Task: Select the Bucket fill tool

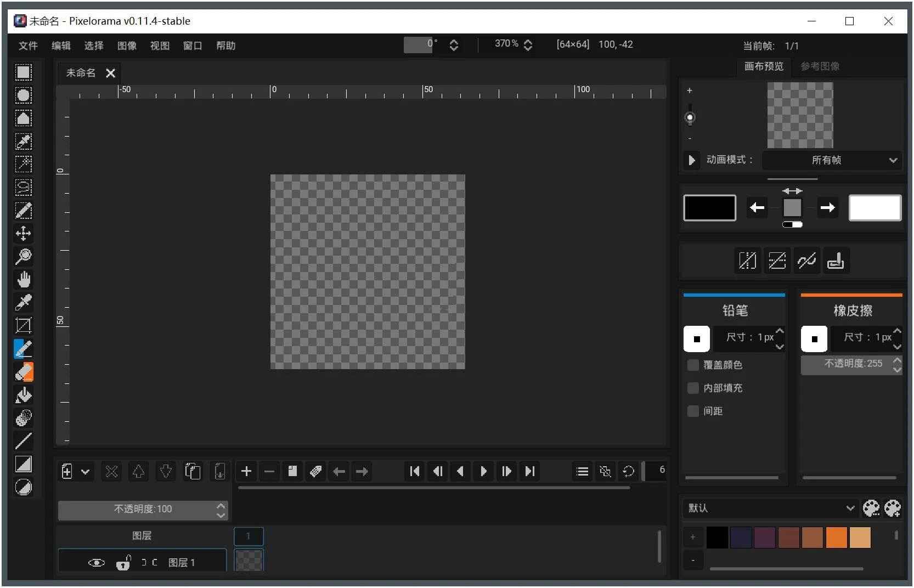Action: pos(23,395)
